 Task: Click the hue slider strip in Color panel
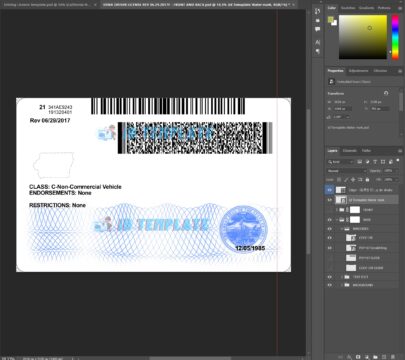pyautogui.click(x=395, y=37)
